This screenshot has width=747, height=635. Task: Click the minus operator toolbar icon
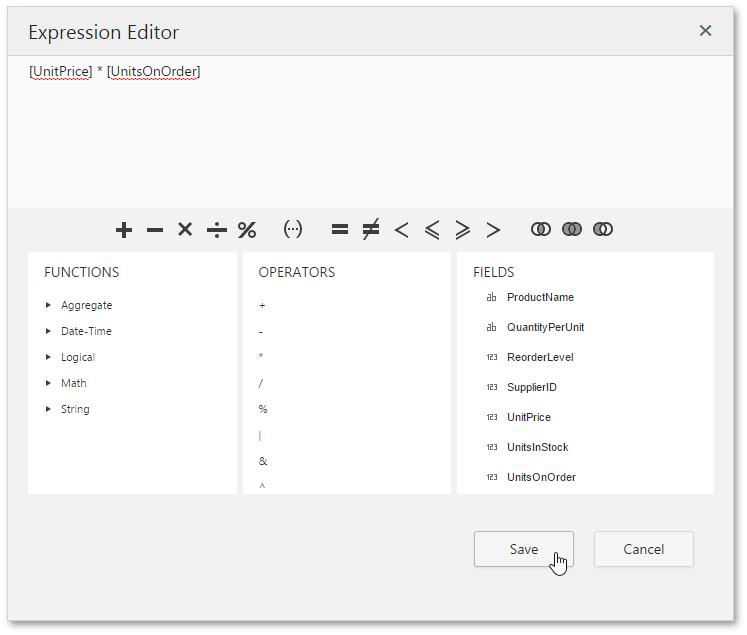(155, 230)
